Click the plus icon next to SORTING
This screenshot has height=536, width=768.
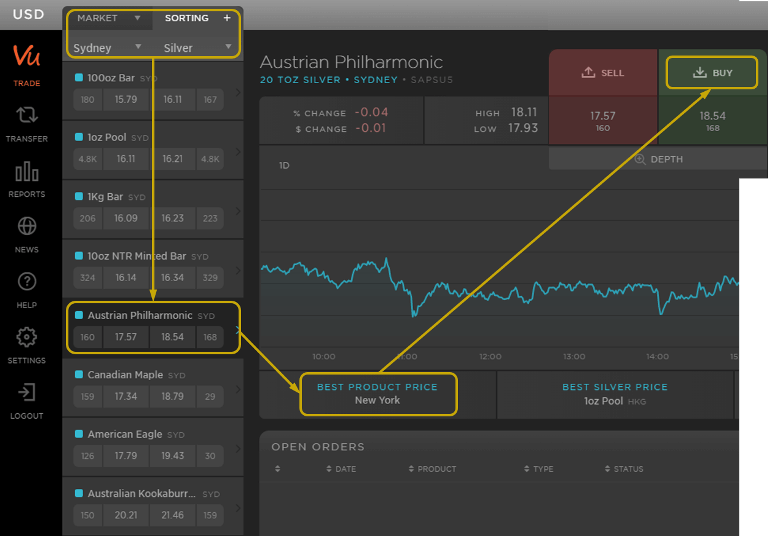pos(227,18)
